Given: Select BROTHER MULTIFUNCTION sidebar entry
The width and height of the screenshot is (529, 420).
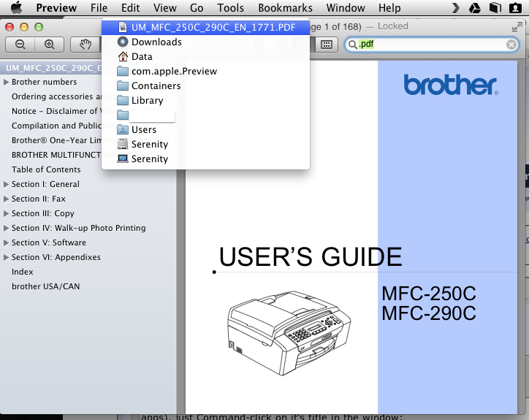Looking at the screenshot, I should 56,155.
